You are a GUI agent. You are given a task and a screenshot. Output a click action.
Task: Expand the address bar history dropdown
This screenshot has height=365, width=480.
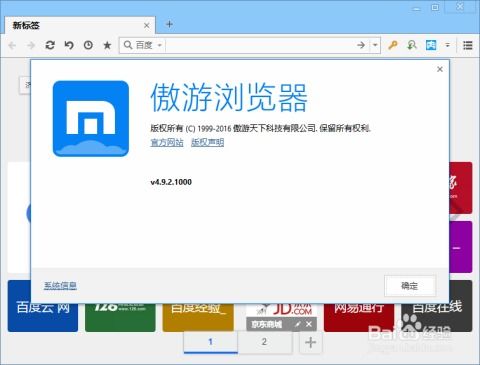375,45
